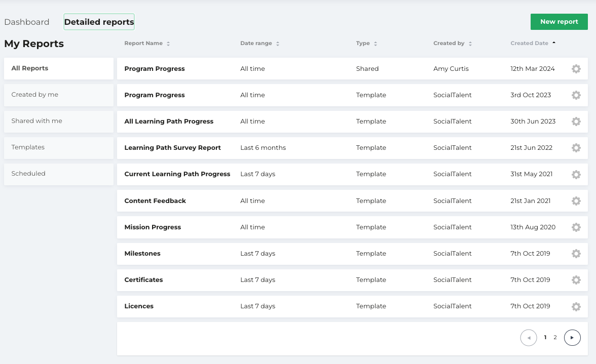This screenshot has width=596, height=364.
Task: Click '12th Mar 2024' date cell
Action: click(533, 69)
